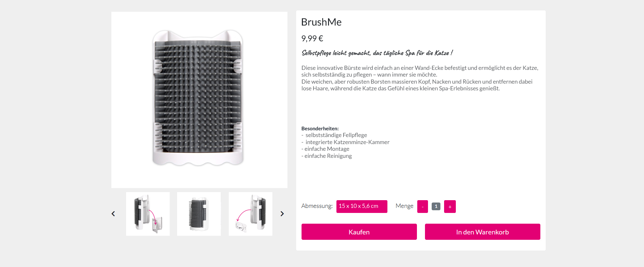Click the quantity field showing 1

(436, 207)
